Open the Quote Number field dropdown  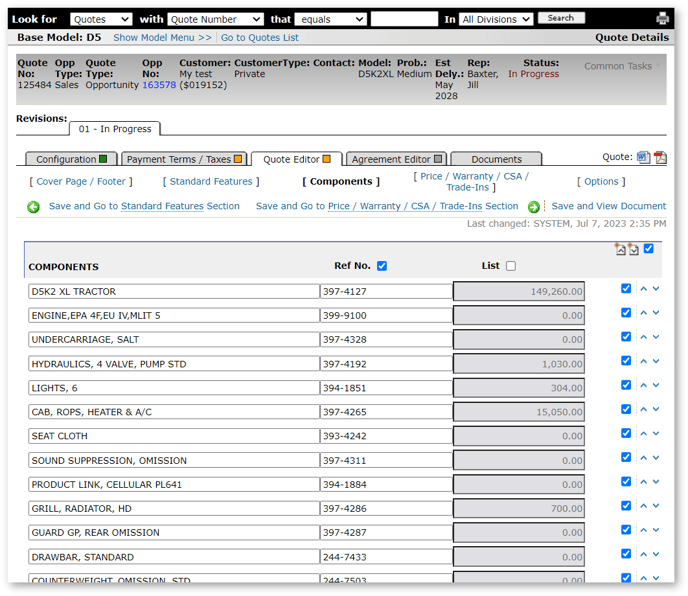point(215,19)
